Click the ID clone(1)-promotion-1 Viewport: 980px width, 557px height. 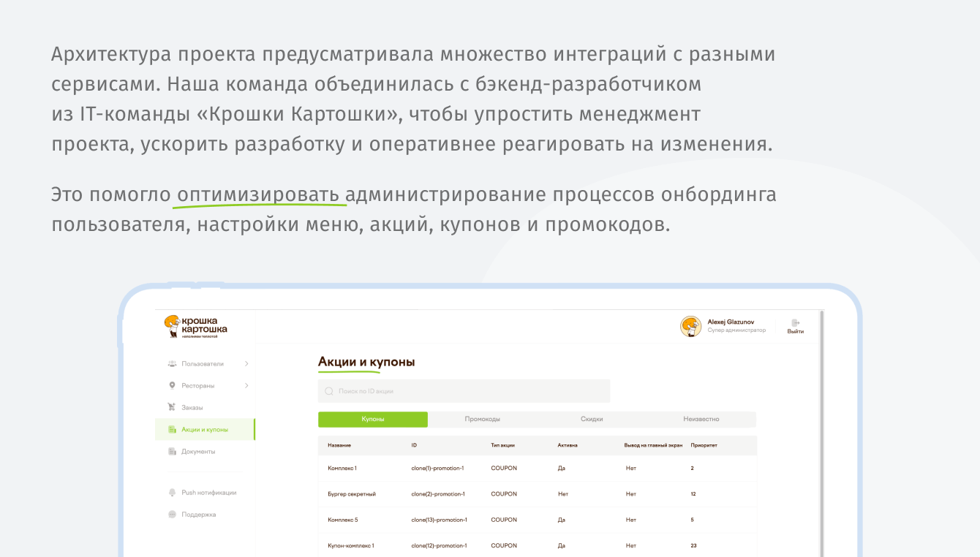pos(438,468)
